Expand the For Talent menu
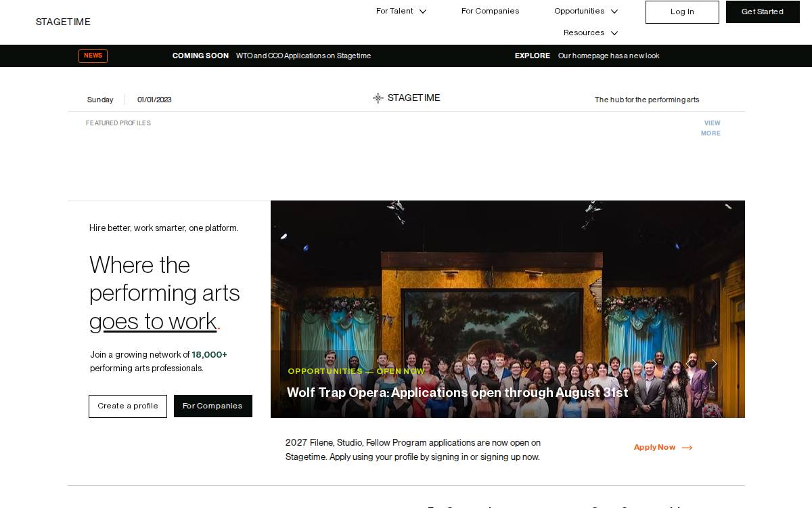Screen dimensions: 812x508 point(401,11)
